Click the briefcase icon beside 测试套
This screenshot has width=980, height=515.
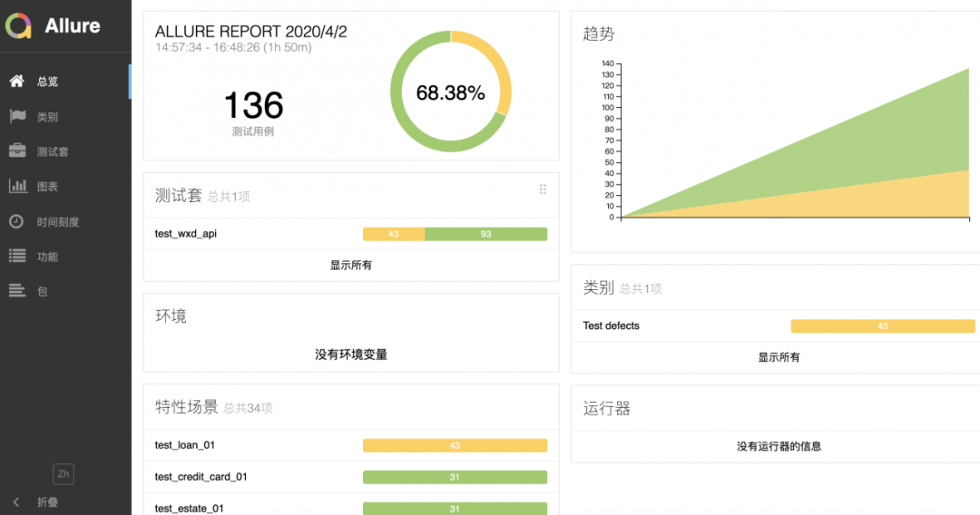tap(17, 151)
